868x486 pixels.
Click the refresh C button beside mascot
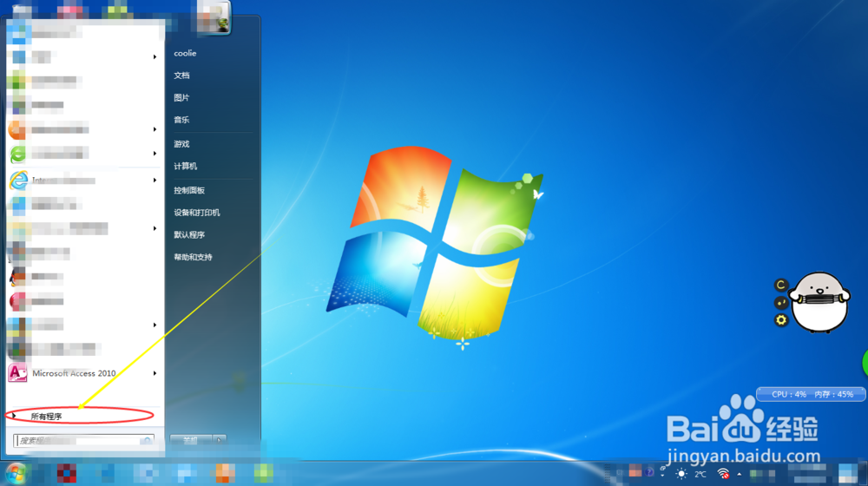[x=780, y=285]
